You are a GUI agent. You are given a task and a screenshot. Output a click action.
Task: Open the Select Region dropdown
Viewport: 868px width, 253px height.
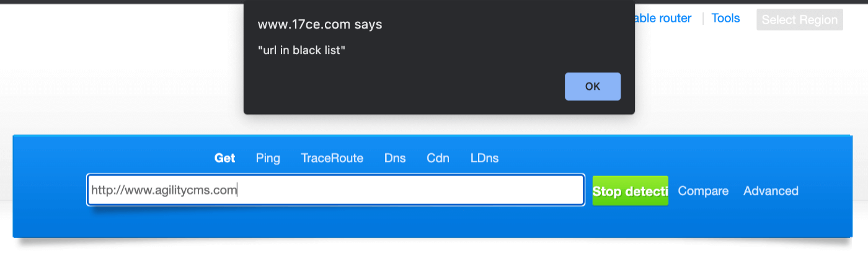click(x=799, y=20)
